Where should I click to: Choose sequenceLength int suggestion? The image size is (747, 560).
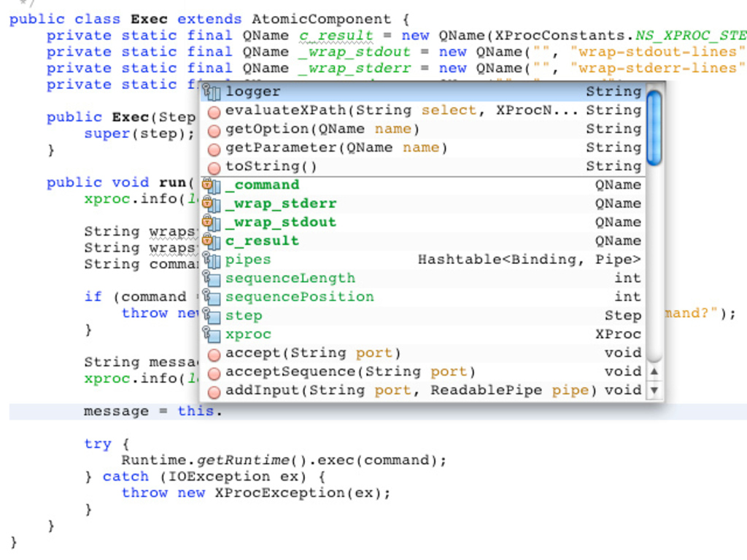422,278
